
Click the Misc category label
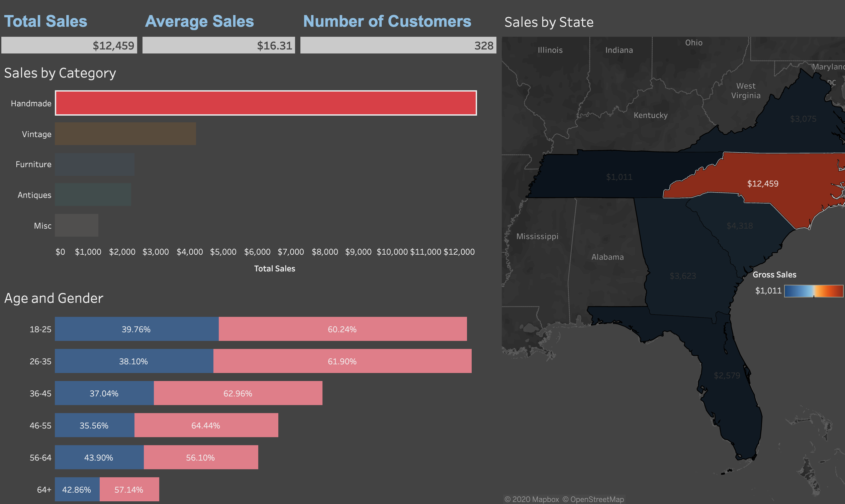(x=42, y=226)
